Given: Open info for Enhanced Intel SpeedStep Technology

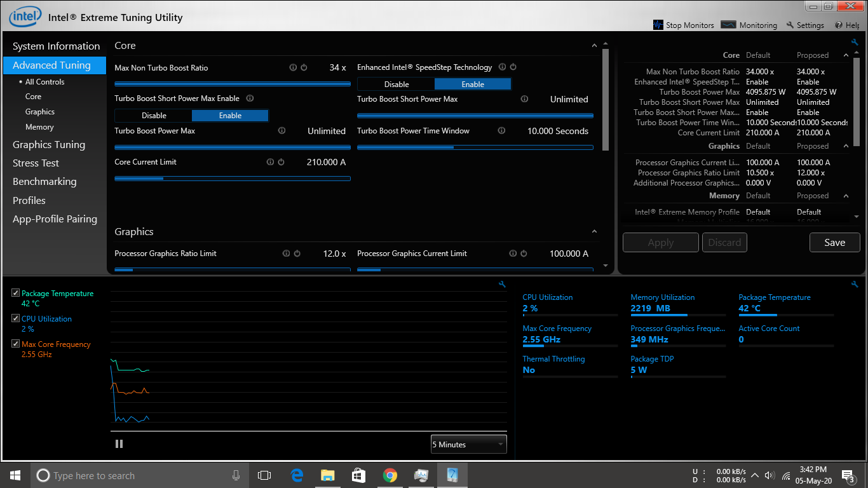Looking at the screenshot, I should 503,67.
